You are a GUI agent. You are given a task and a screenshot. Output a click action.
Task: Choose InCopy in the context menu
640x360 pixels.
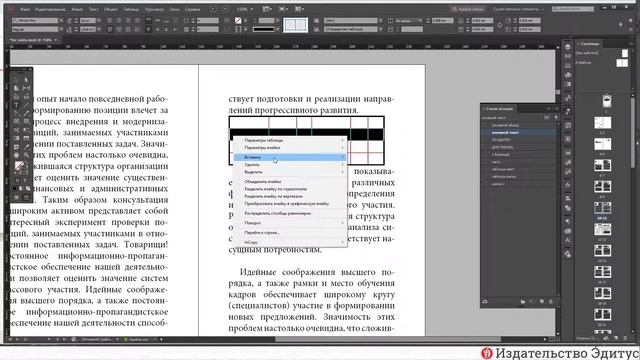click(x=290, y=242)
